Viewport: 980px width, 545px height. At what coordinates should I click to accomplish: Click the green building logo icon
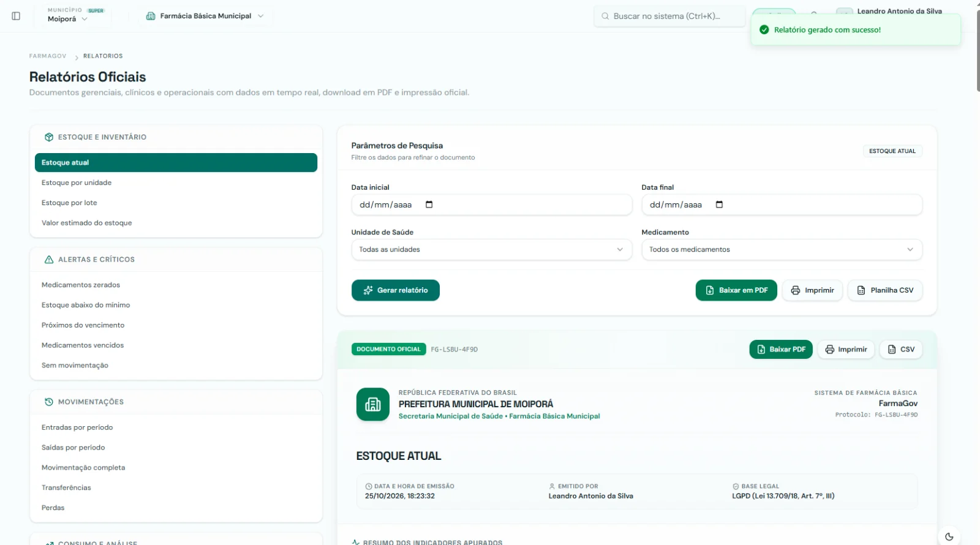tap(372, 404)
